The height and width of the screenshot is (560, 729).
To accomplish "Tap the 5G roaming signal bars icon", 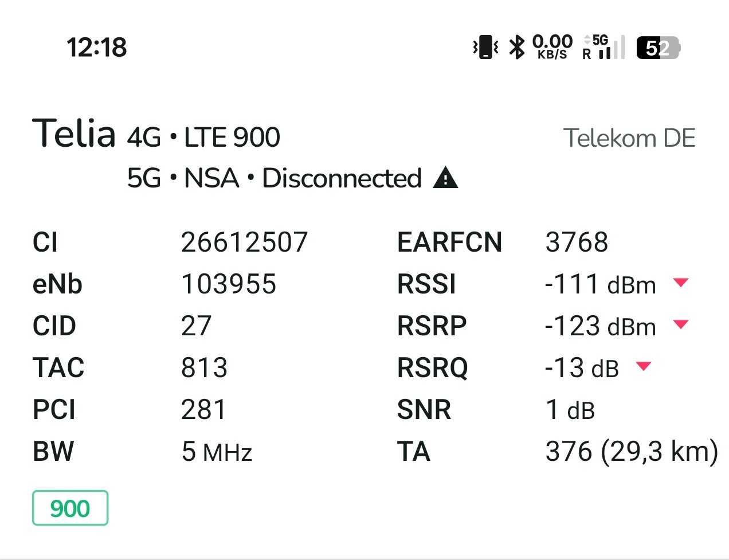I will [x=603, y=47].
